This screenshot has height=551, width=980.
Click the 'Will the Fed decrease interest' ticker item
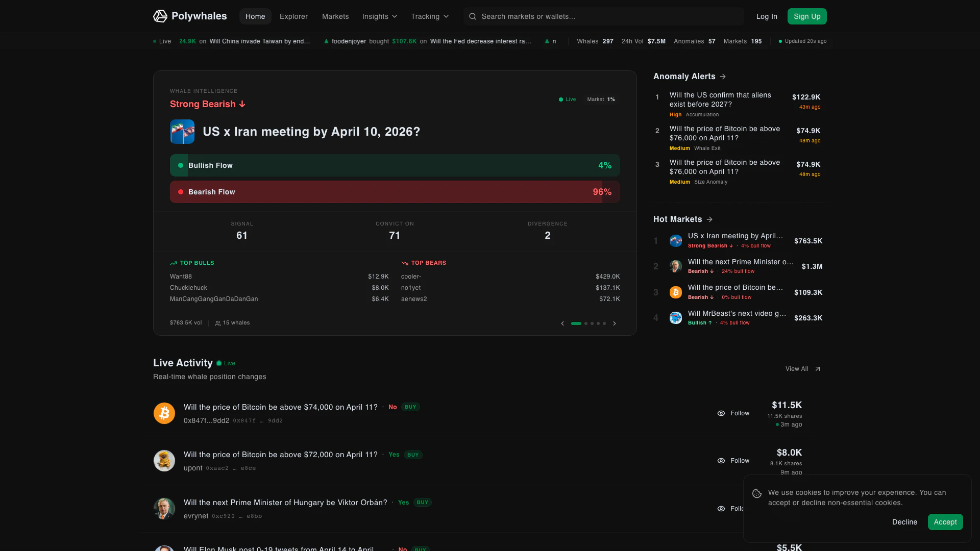480,41
